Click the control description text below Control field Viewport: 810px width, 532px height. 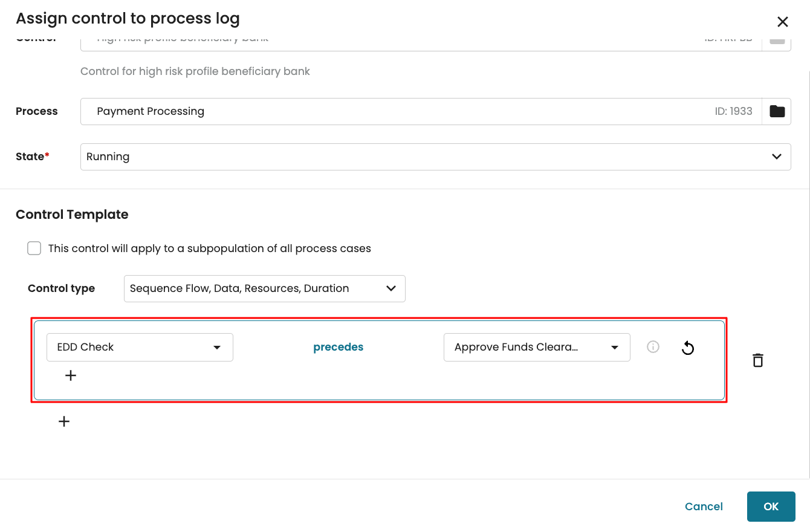click(x=195, y=71)
